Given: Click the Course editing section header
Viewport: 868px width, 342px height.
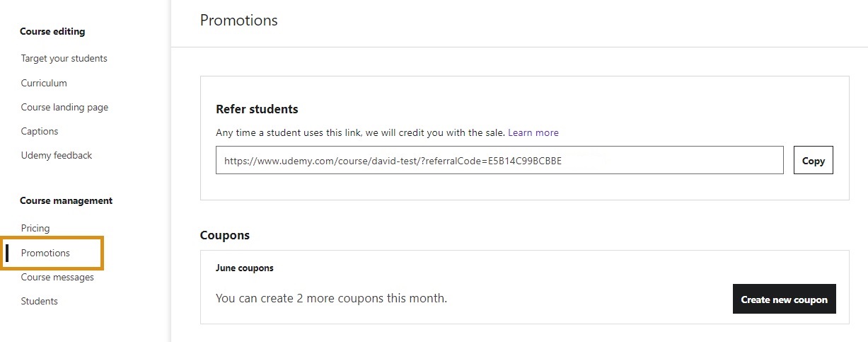Looking at the screenshot, I should pyautogui.click(x=52, y=32).
